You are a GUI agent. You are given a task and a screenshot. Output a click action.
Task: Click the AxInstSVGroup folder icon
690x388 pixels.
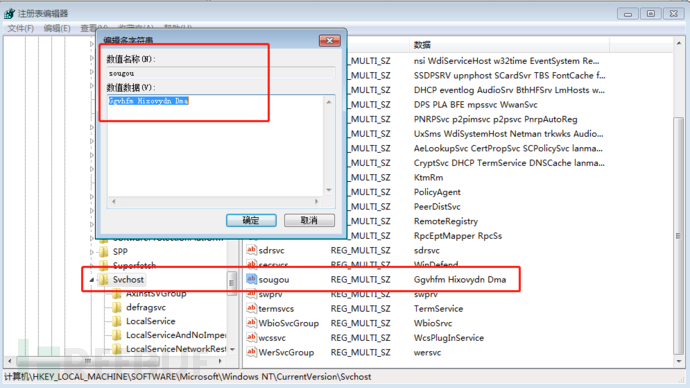point(117,293)
